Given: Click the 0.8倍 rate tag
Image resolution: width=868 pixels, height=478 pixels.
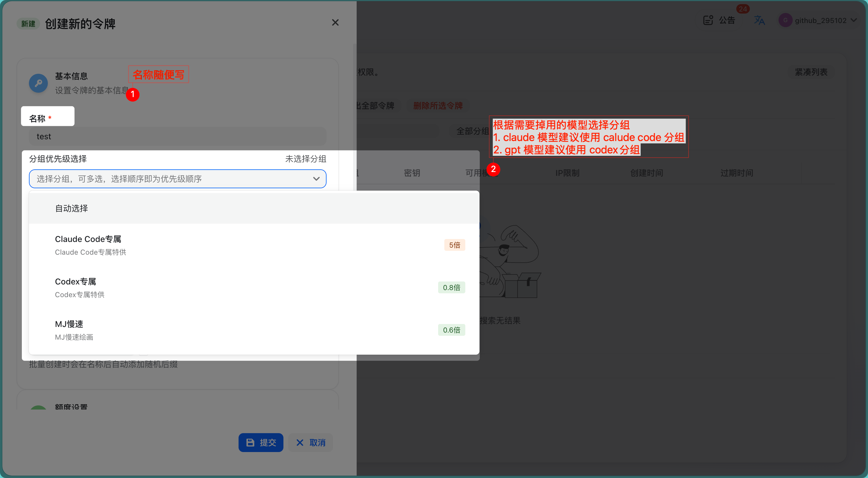Looking at the screenshot, I should (451, 287).
